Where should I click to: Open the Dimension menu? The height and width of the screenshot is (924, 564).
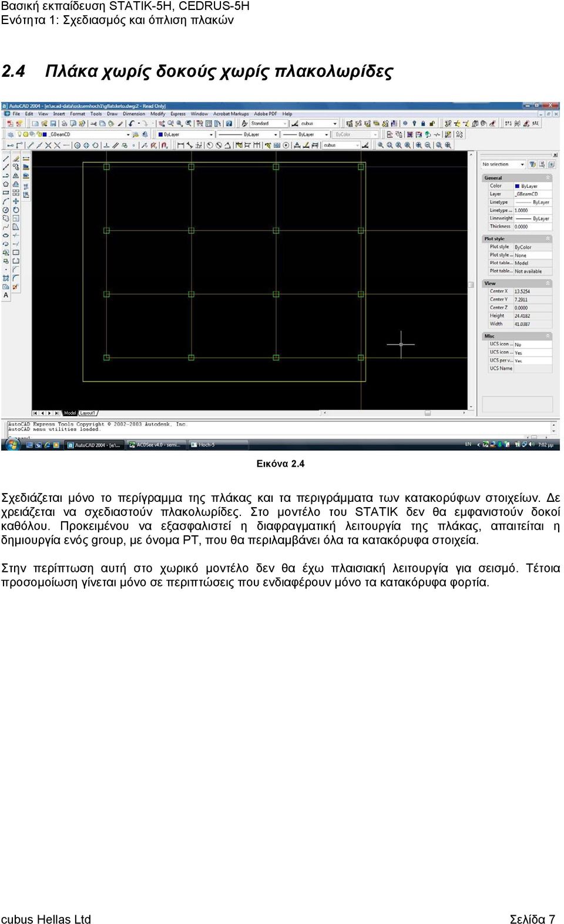(x=134, y=114)
